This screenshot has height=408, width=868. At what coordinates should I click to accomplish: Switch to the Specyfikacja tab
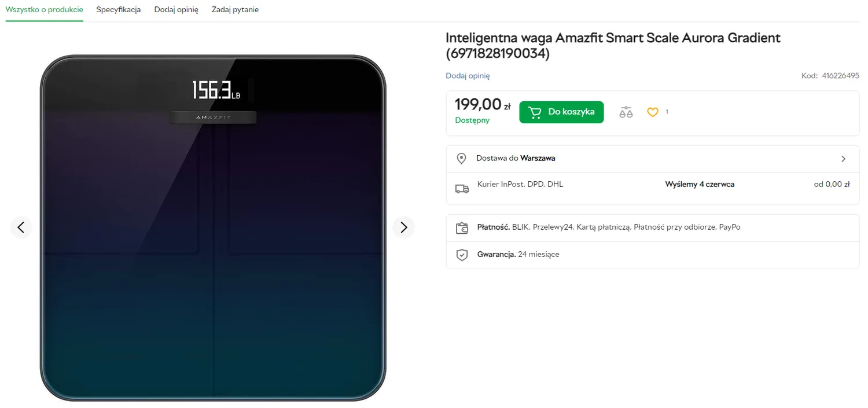(119, 10)
